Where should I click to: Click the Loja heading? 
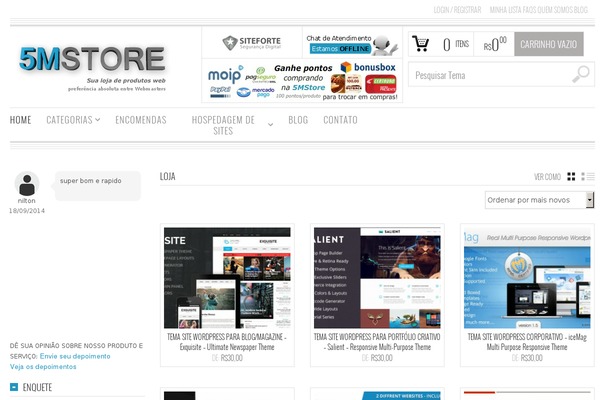click(168, 176)
